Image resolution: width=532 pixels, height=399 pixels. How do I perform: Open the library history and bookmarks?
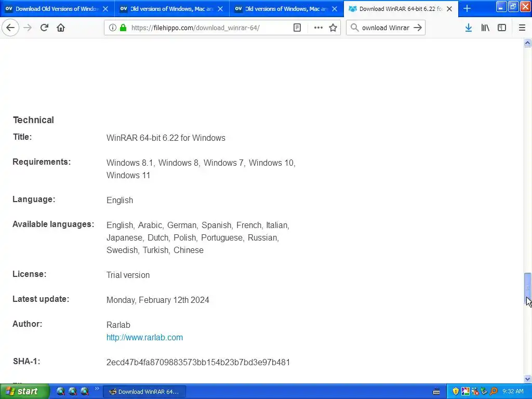coord(485,28)
